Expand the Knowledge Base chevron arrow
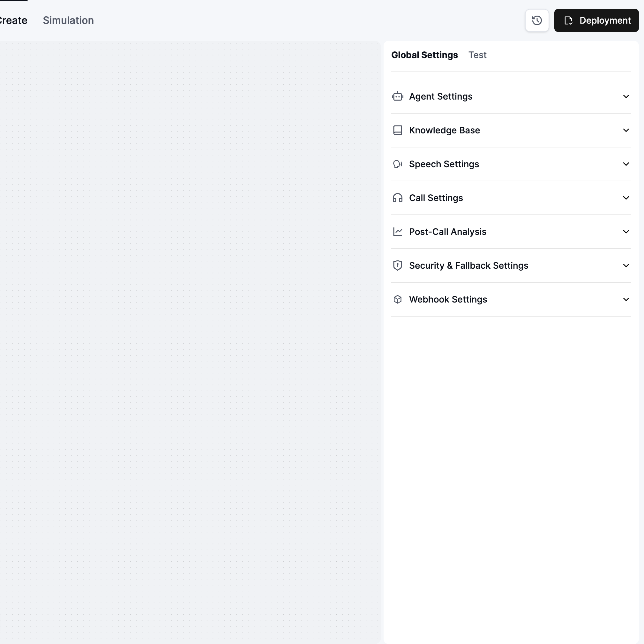 tap(626, 130)
